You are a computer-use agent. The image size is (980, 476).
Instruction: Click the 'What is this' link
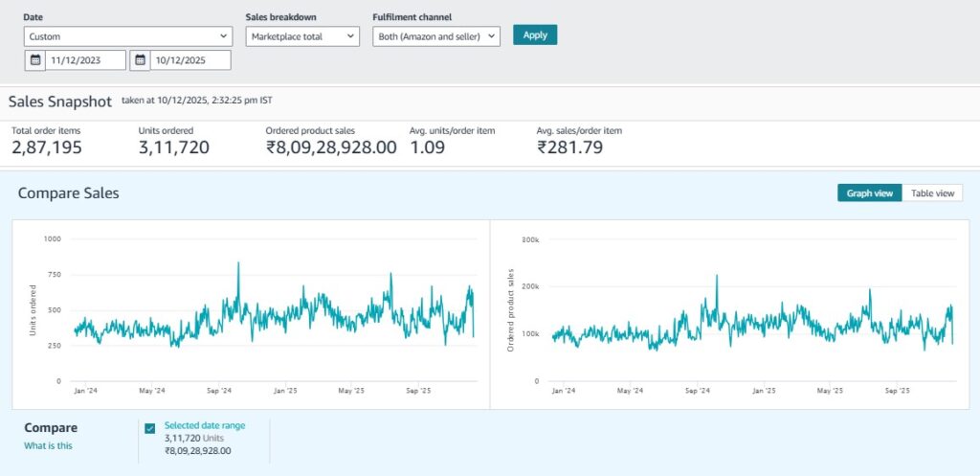[48, 445]
